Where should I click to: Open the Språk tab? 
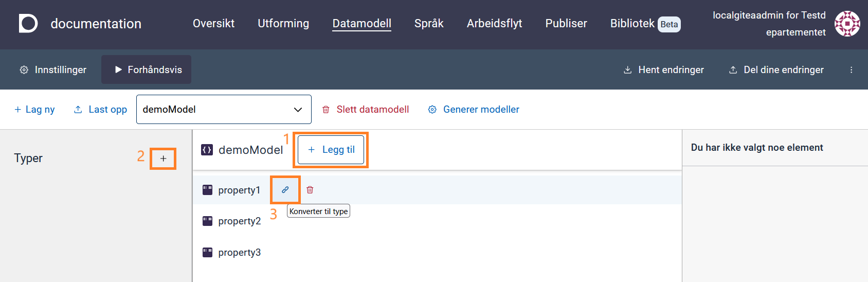pos(429,23)
